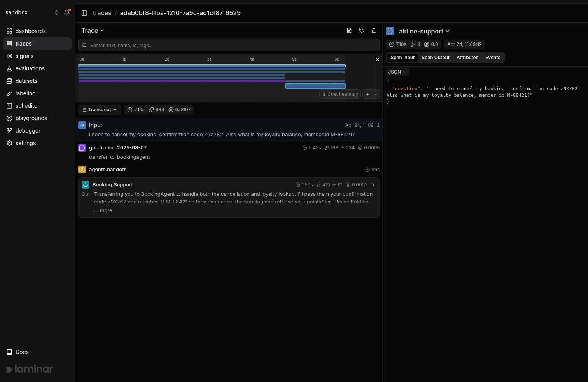The image size is (588, 382).
Task: Switch to the Span Output tab
Action: 436,58
